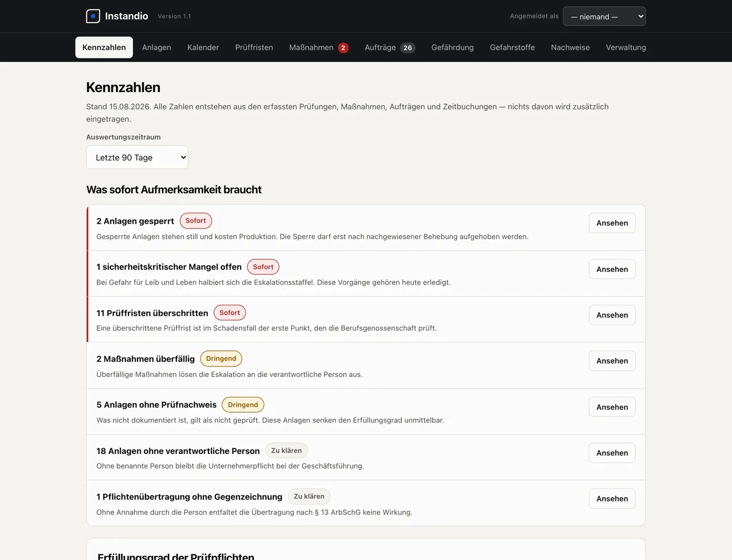Click the '1 sicherheitskritischer Mangel offen' heading
732x560 pixels.
pyautogui.click(x=169, y=267)
